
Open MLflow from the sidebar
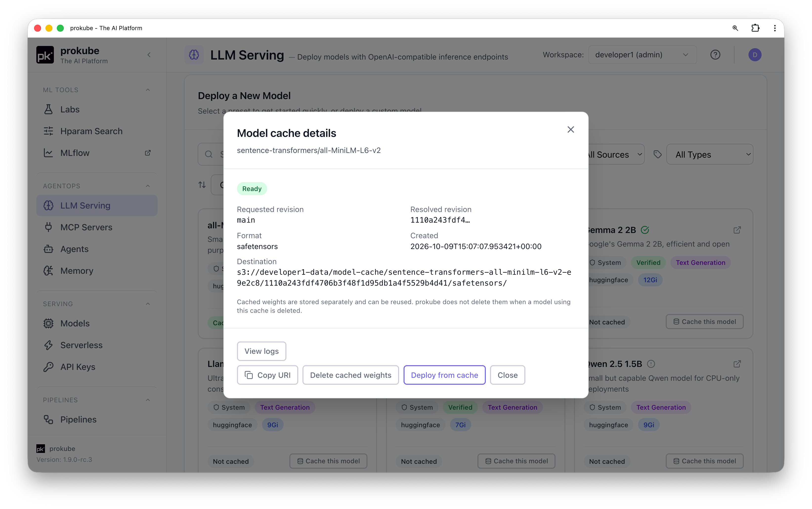97,153
